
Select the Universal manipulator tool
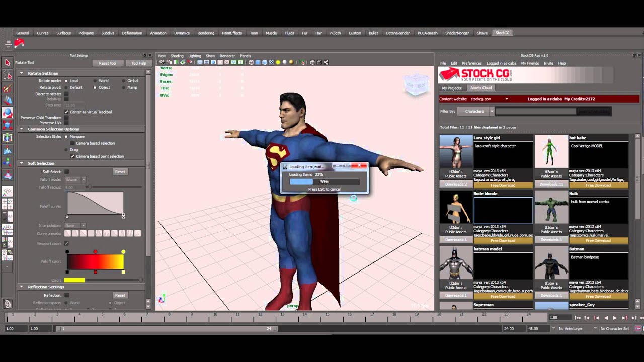(x=8, y=137)
